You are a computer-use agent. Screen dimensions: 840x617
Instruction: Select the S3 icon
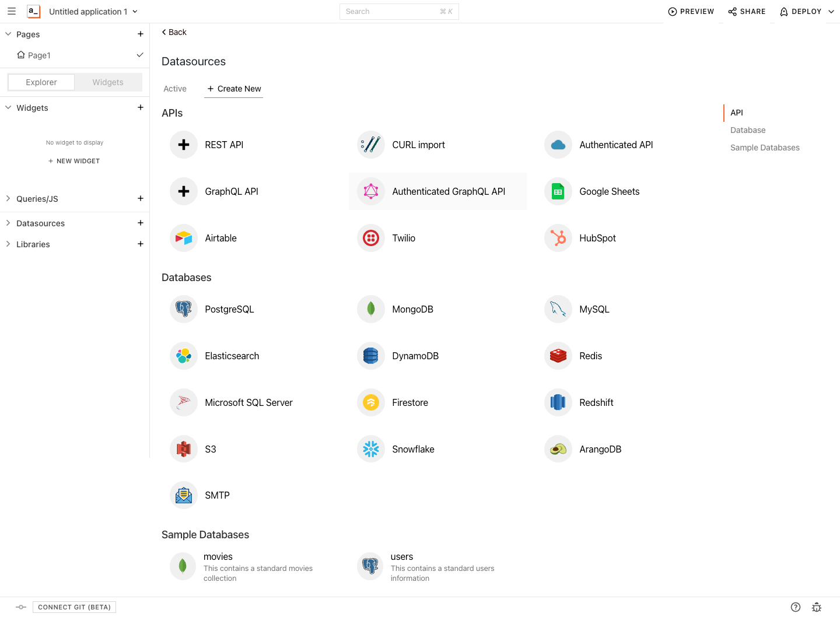click(x=184, y=449)
